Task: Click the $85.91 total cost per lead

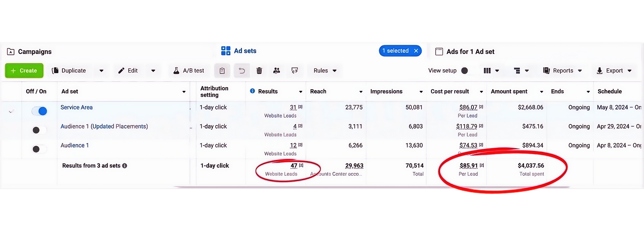Action: point(469,166)
